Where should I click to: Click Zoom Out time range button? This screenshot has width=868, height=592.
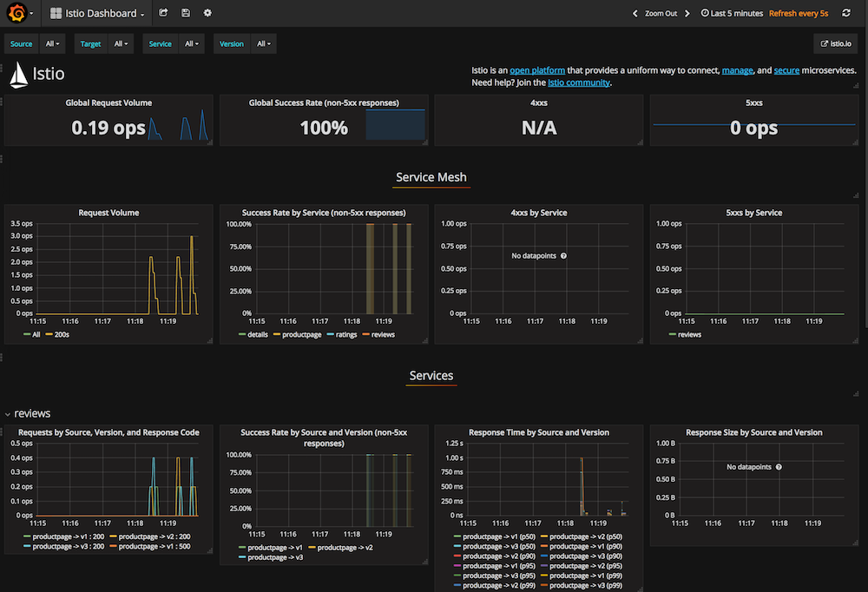(661, 13)
